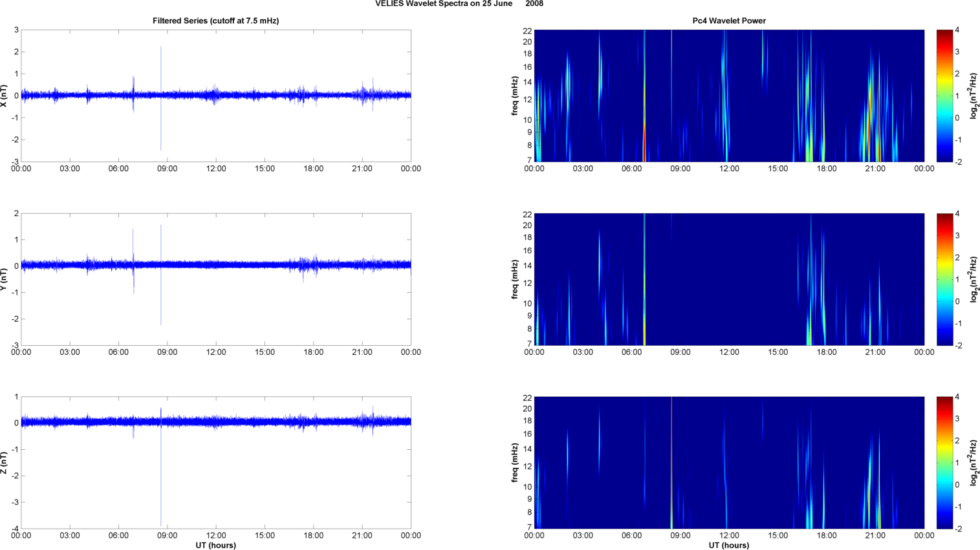The image size is (980, 550).
Task: Click 10 mHz tick on Z spectrogram frequency axis
Action: (x=527, y=487)
